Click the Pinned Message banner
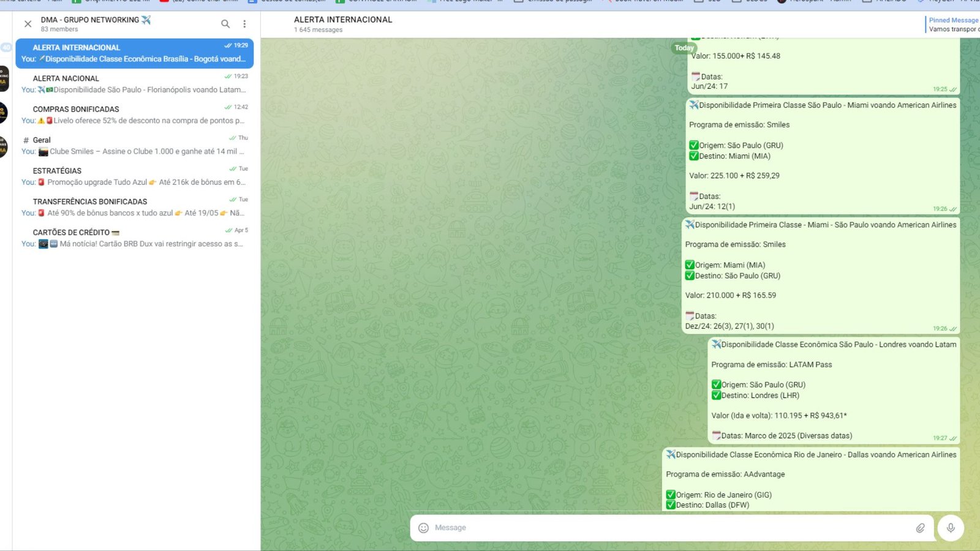 [953, 24]
